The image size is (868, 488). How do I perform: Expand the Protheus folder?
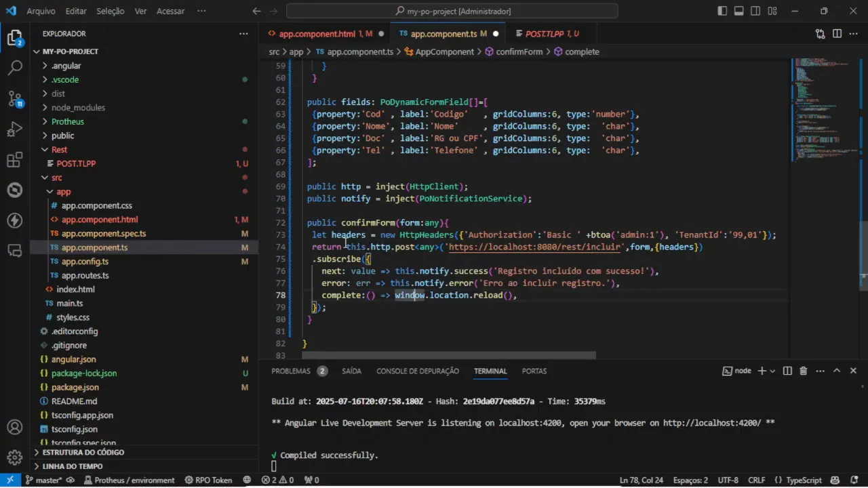point(68,122)
